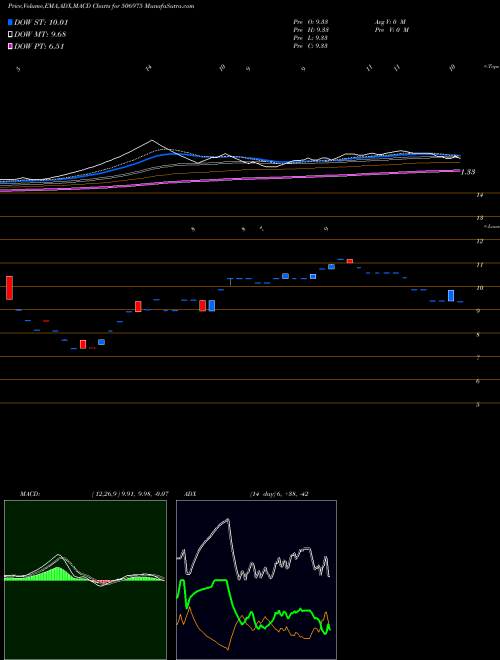
Task: Click the 1.33 label at the EMA line end
Action: tap(468, 172)
